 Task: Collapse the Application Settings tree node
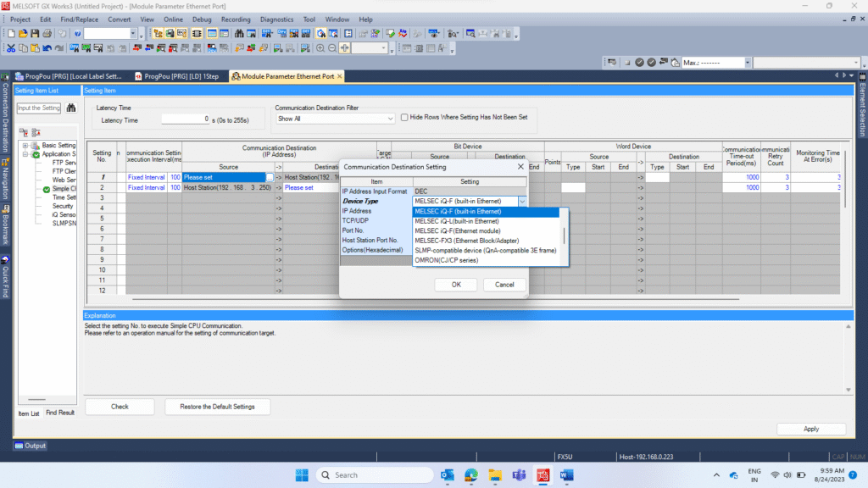coord(25,154)
